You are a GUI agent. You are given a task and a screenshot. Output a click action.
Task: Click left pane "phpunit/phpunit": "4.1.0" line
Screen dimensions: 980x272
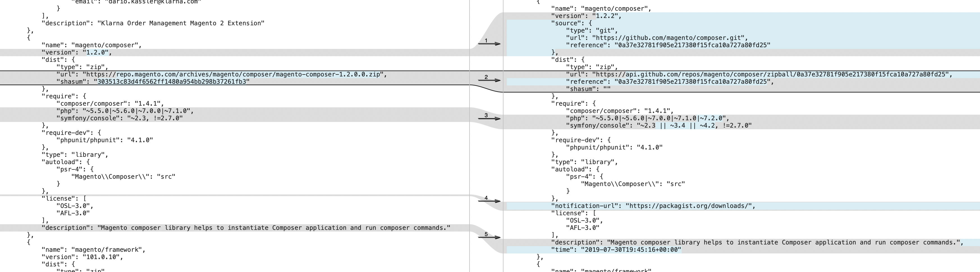[105, 140]
